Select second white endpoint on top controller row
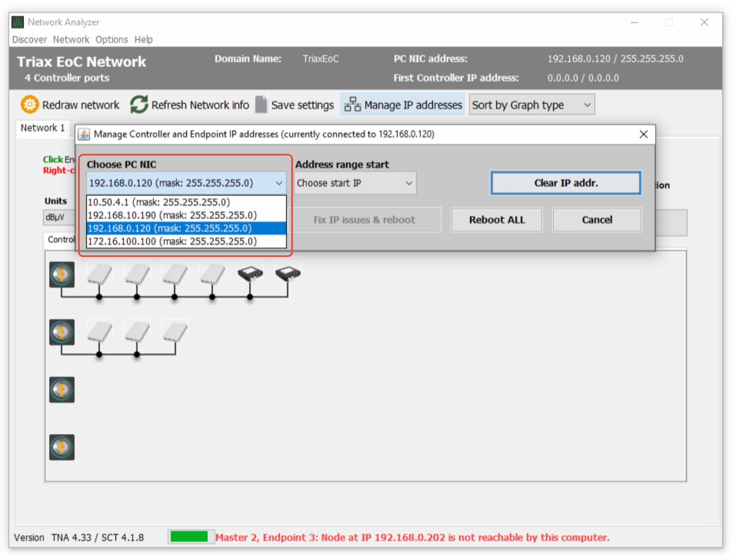736x560 pixels. coord(137,274)
